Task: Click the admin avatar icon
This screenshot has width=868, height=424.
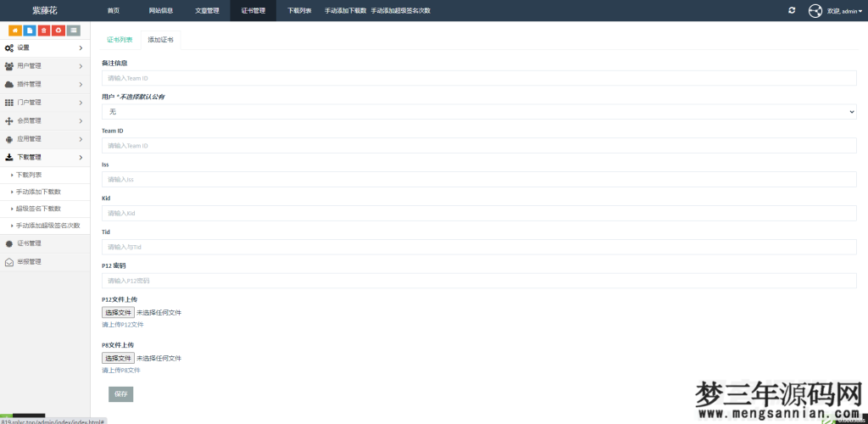Action: pos(815,10)
